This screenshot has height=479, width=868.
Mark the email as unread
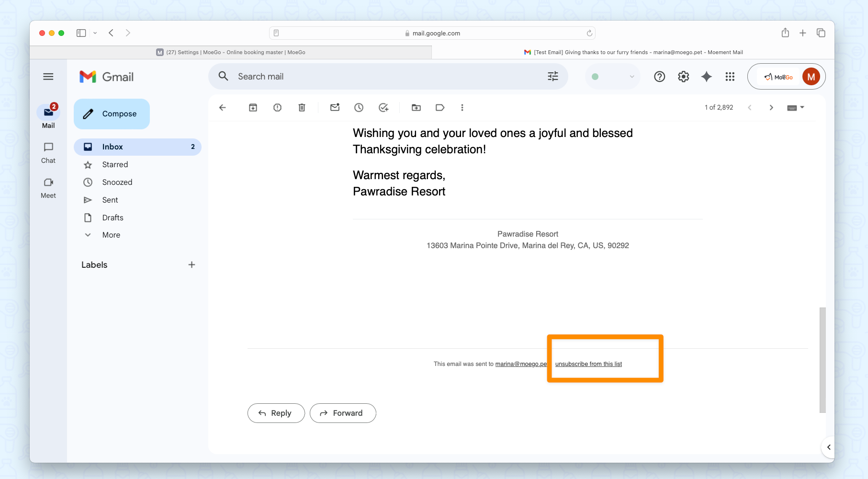click(x=335, y=108)
